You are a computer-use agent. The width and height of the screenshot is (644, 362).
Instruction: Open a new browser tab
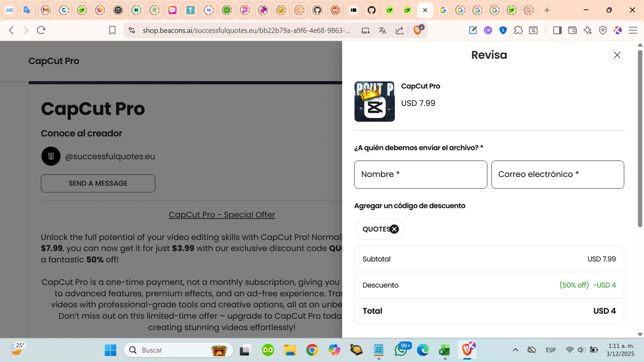547,10
